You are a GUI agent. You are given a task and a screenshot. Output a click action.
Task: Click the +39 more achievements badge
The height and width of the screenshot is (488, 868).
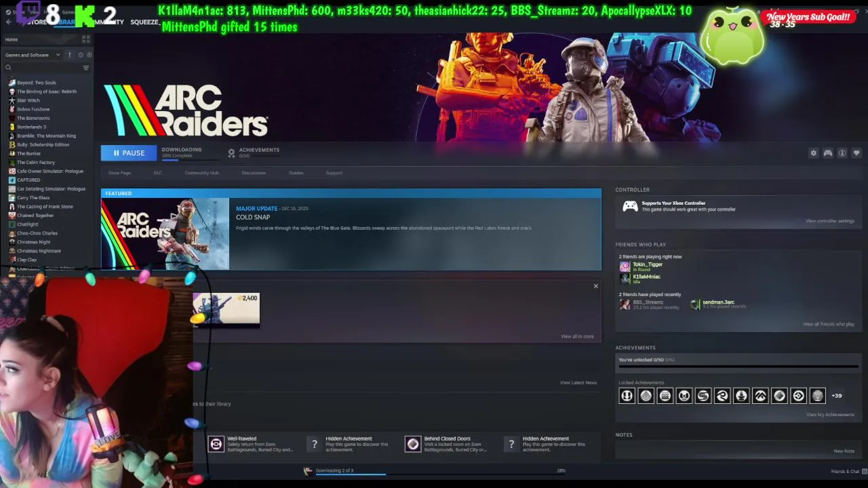[x=836, y=396]
